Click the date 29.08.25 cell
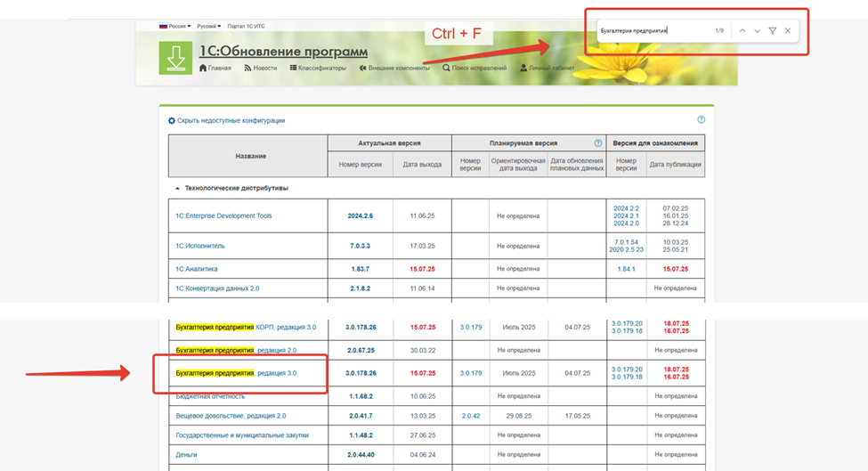Viewport: 868px width, 471px height. click(519, 416)
